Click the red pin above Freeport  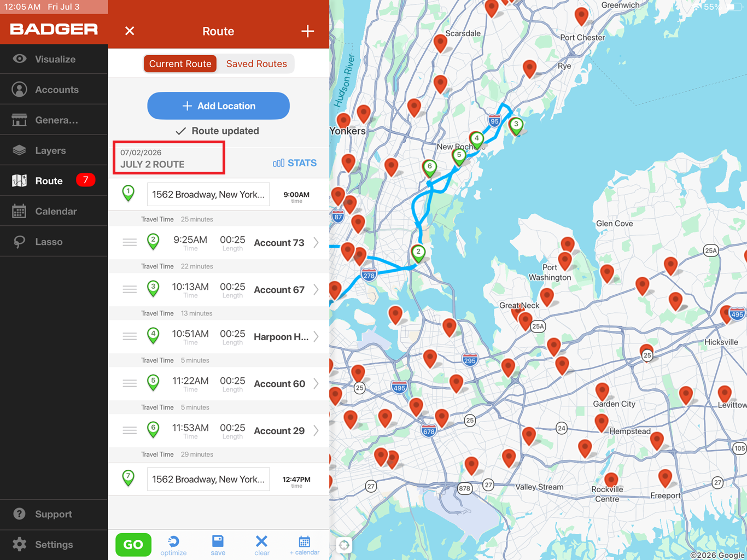(x=665, y=478)
